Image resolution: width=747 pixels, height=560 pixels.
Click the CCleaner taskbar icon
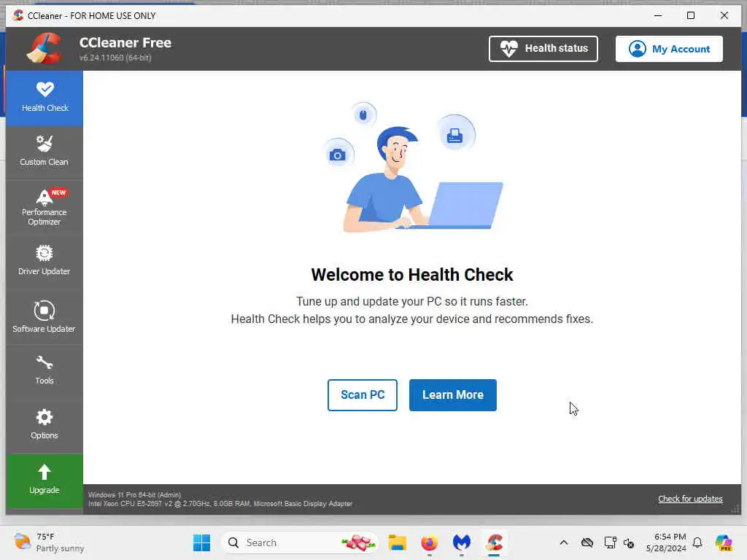(494, 542)
